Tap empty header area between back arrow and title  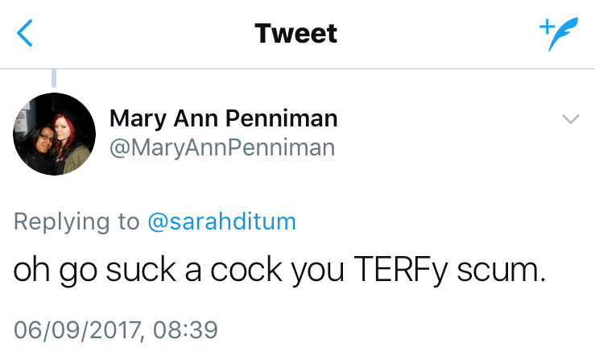click(x=137, y=34)
